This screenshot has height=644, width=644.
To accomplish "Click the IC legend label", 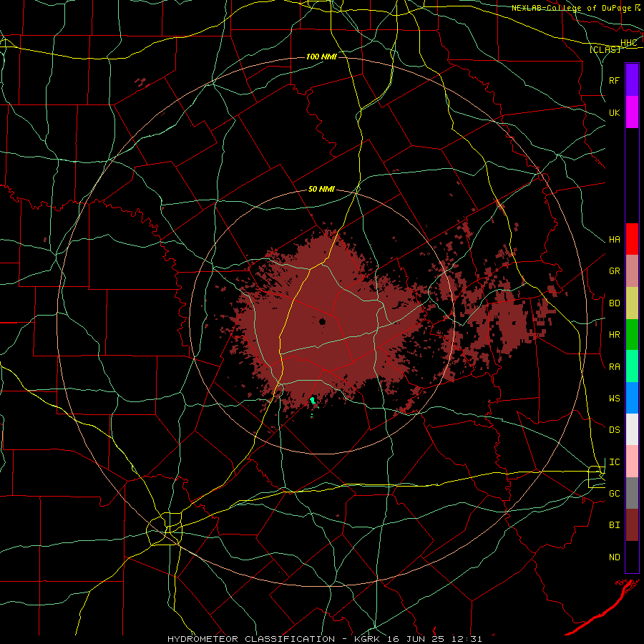I will coord(614,462).
